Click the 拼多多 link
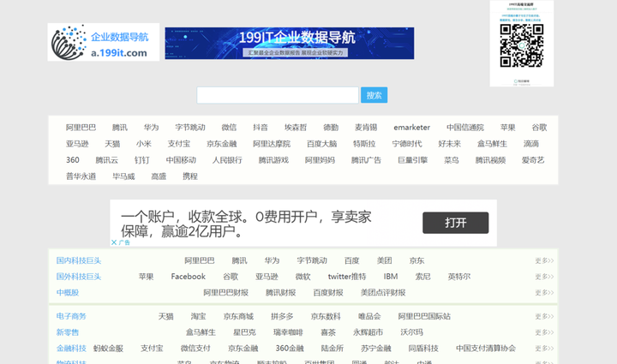This screenshot has height=364, width=617. click(x=282, y=316)
